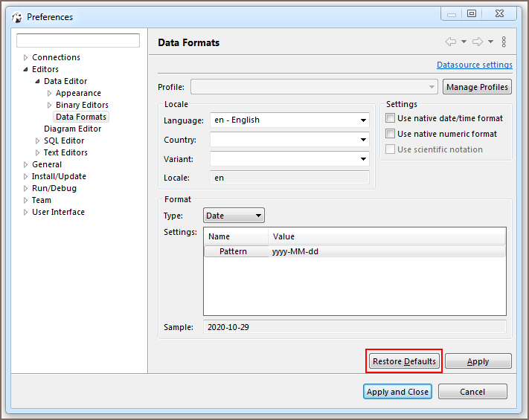Enable Use native date/time format

tap(391, 118)
